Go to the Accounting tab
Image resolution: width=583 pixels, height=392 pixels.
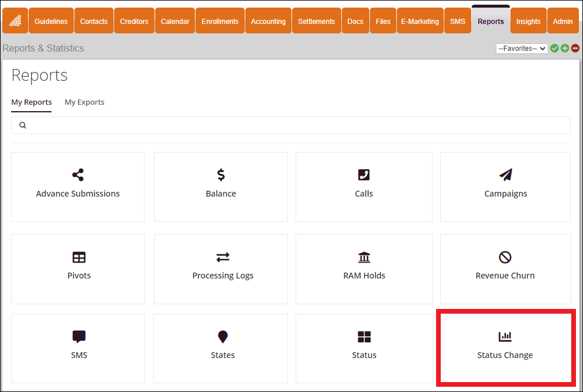(x=268, y=22)
